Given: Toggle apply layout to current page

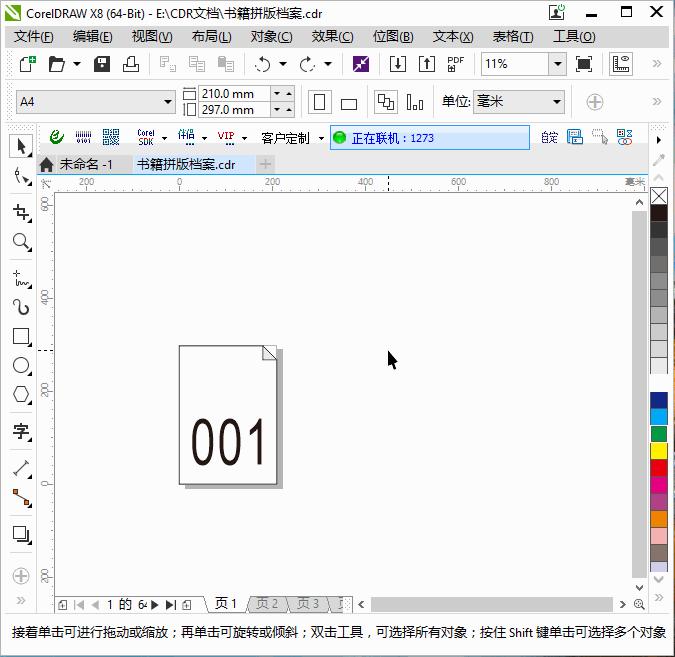Looking at the screenshot, I should pos(415,102).
